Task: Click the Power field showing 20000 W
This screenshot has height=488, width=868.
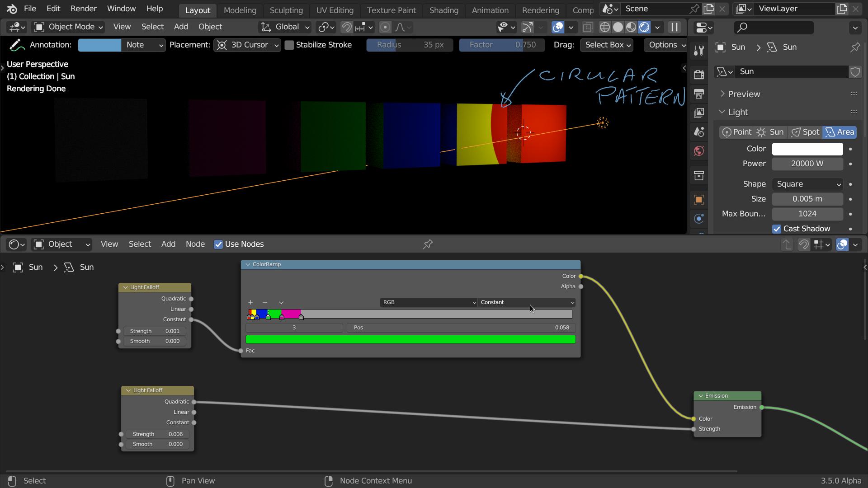Action: coord(807,164)
